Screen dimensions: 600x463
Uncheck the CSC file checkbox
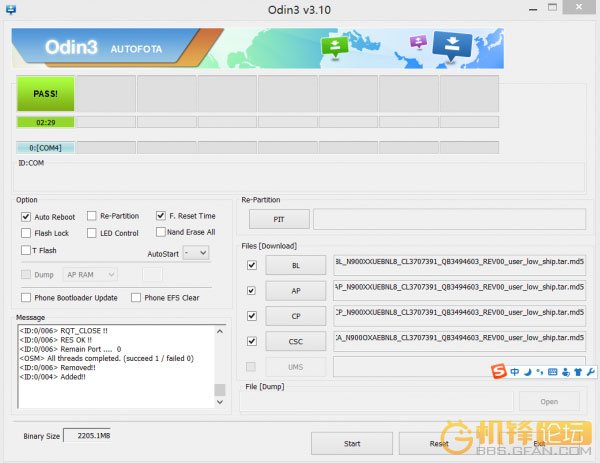coord(252,341)
